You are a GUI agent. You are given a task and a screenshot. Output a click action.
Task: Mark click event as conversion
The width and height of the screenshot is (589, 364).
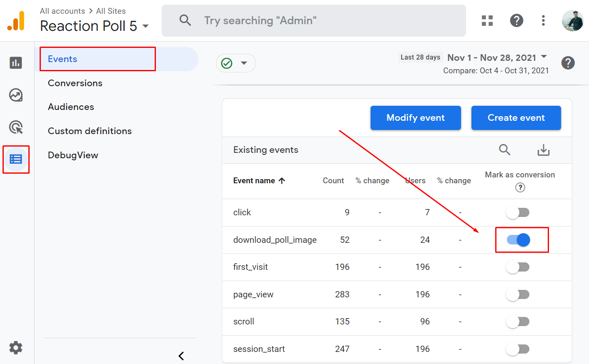tap(518, 212)
